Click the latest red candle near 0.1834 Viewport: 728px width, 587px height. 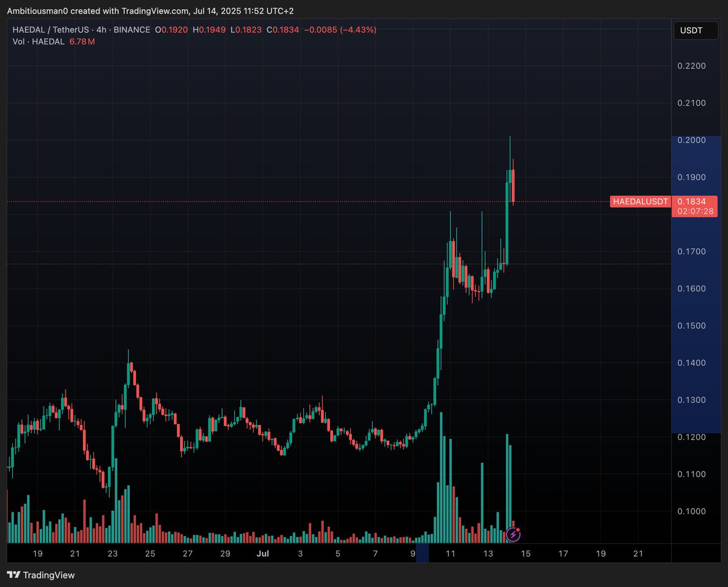(513, 186)
